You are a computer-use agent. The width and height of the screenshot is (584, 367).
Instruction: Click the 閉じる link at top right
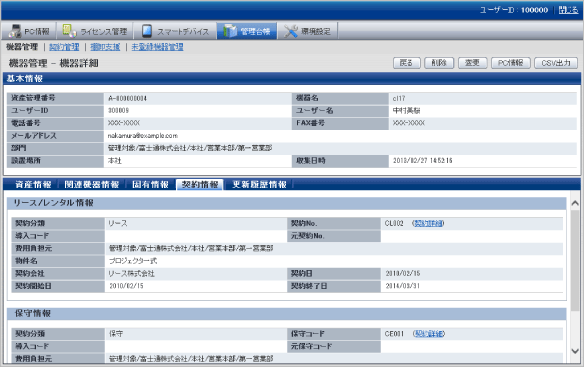[568, 10]
